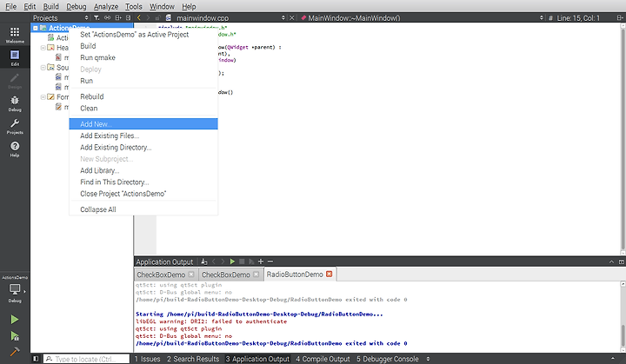Split the editor view
The image size is (626, 364).
[620, 17]
